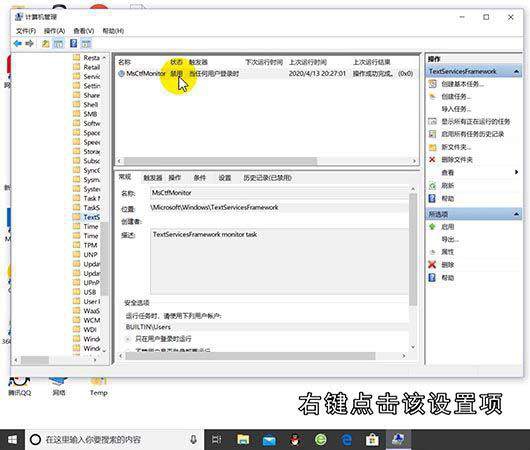530x450 pixels.
Task: Switch to the 条件 tab
Action: pos(199,177)
